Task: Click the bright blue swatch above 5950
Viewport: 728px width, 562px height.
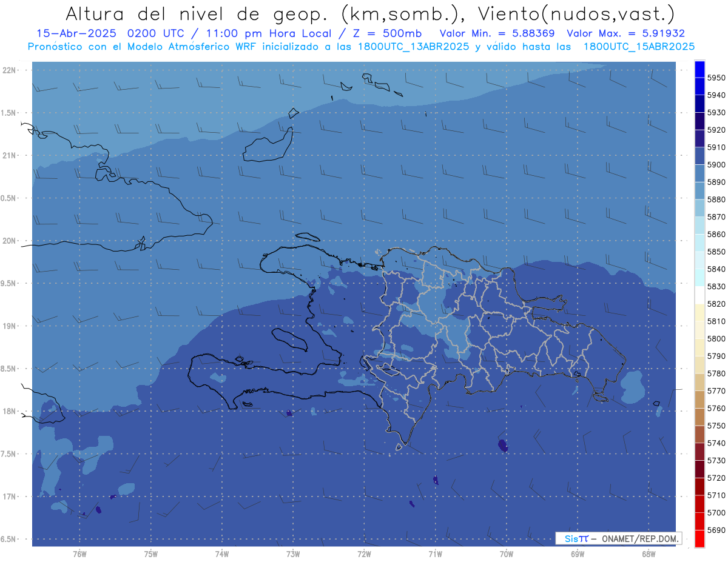Action: (699, 69)
